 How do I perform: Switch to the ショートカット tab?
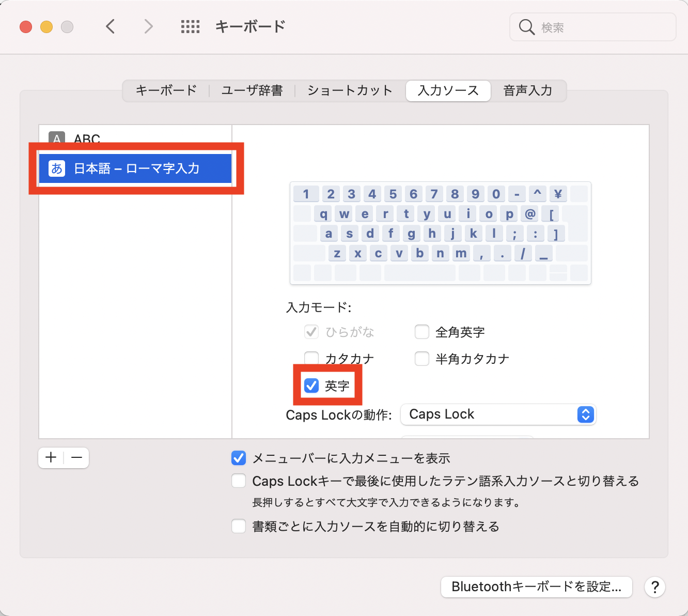coord(349,90)
